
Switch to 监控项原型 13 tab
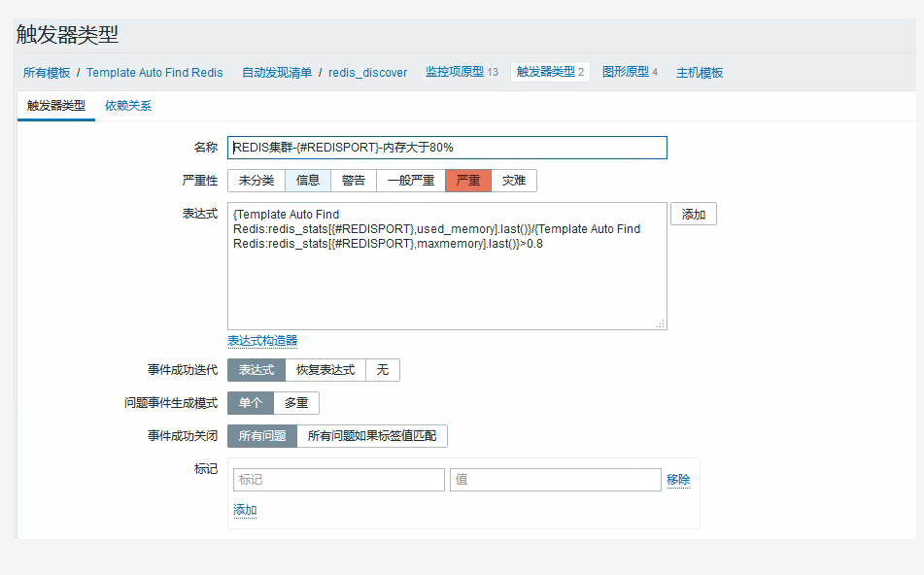tap(462, 72)
